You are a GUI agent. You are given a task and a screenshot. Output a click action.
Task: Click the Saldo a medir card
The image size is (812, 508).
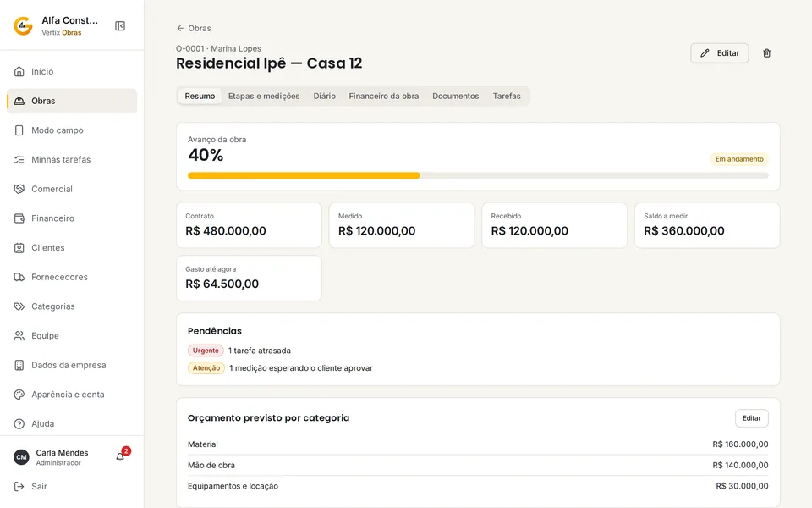coord(707,225)
